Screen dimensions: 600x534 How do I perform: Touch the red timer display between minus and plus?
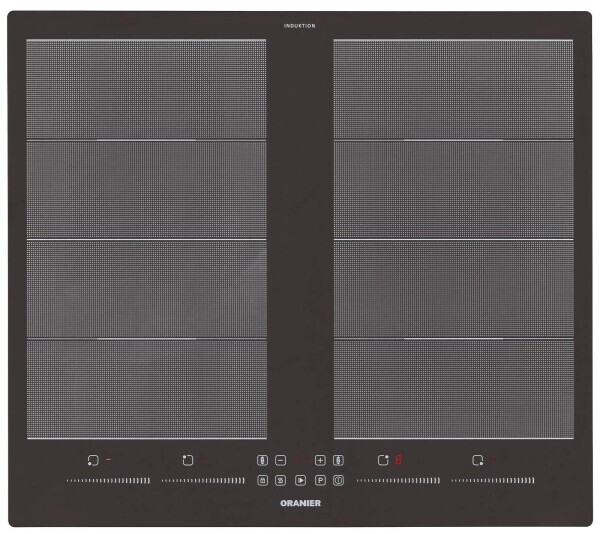coord(300,460)
